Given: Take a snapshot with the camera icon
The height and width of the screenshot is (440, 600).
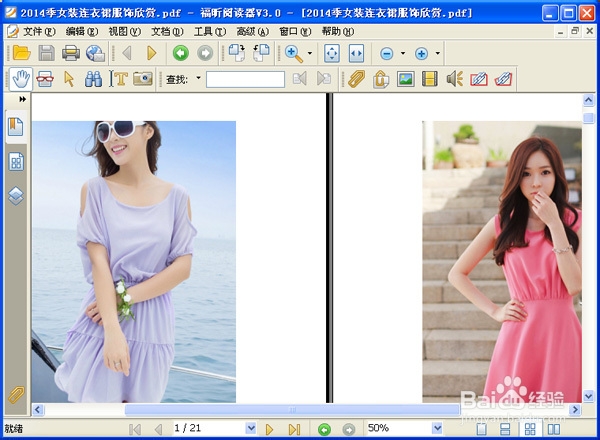Looking at the screenshot, I should coord(143,79).
